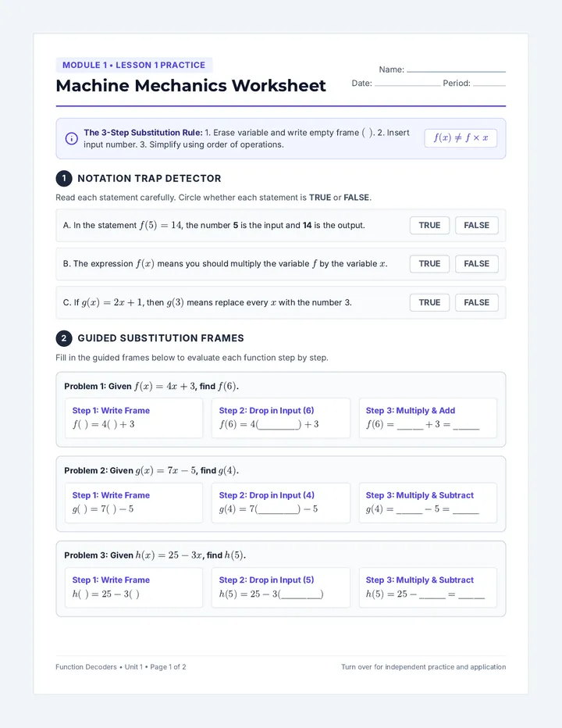Click Turn over for independent practice note
562x728 pixels.
point(423,667)
